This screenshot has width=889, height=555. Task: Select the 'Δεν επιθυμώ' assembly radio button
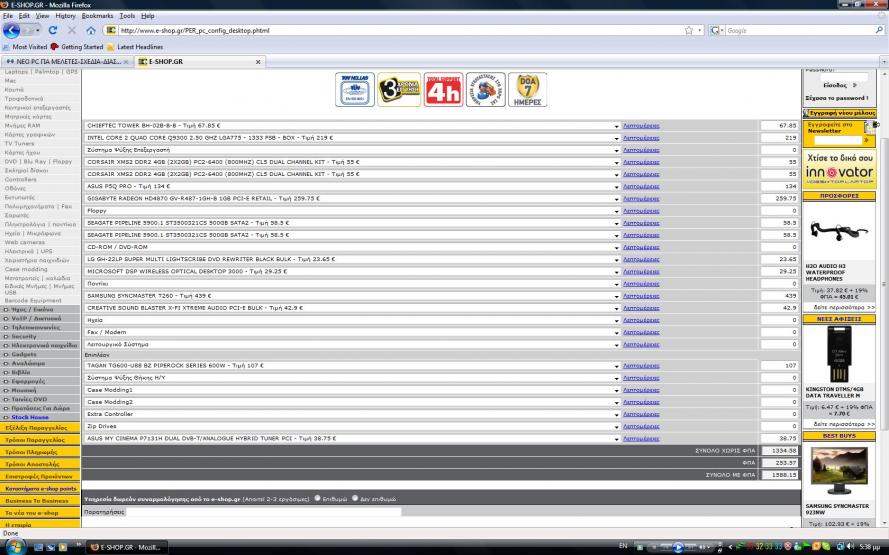pos(355,498)
